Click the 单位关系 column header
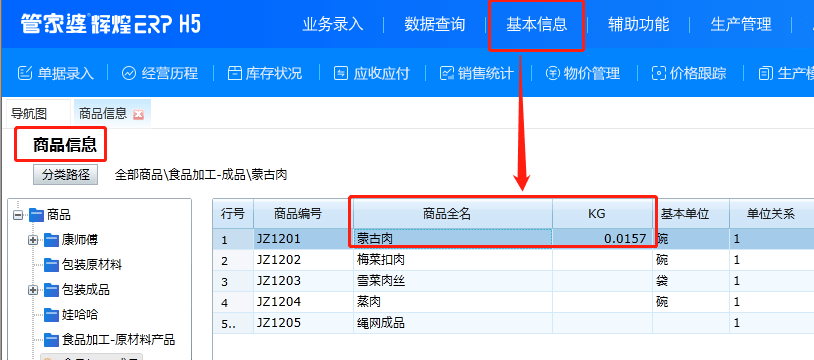The height and width of the screenshot is (360, 814). pyautogui.click(x=771, y=214)
